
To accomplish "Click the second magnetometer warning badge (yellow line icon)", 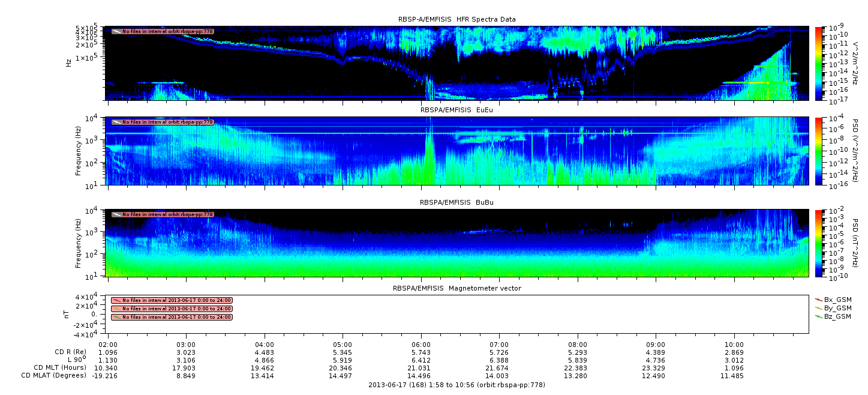I will [172, 309].
